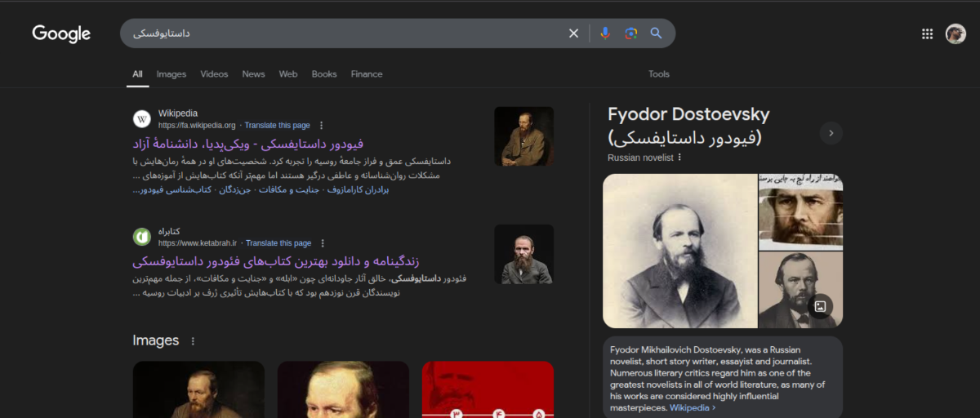The width and height of the screenshot is (980, 418).
Task: Switch to the Books tab
Action: pos(324,74)
